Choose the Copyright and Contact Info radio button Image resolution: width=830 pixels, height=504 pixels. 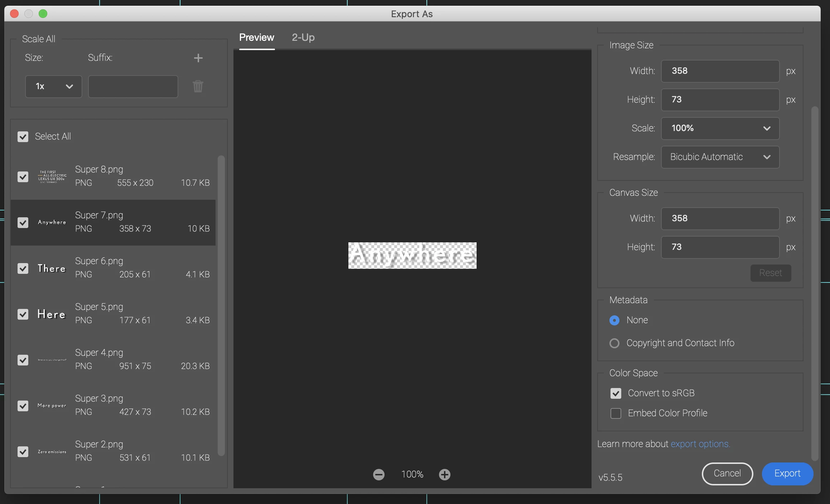click(x=614, y=343)
